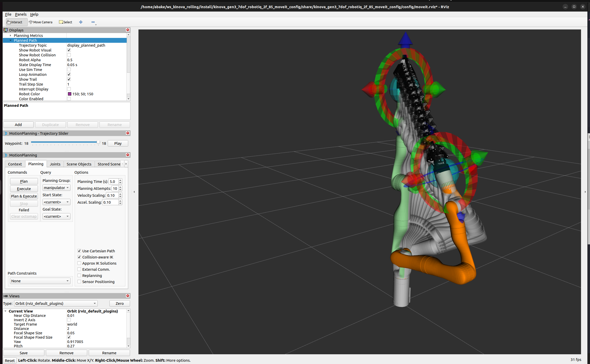Open the view Type dropdown
The image size is (590, 364).
pyautogui.click(x=56, y=304)
